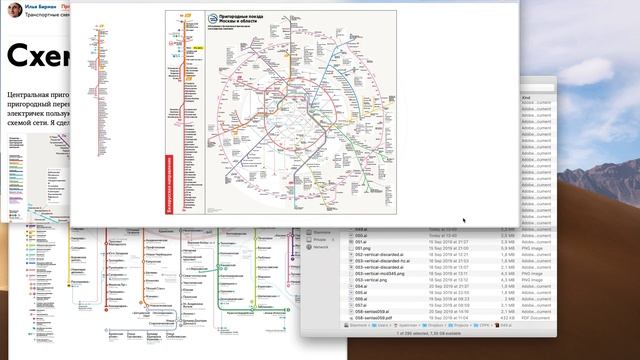Click the Users folder in Finder path bar

point(380,325)
